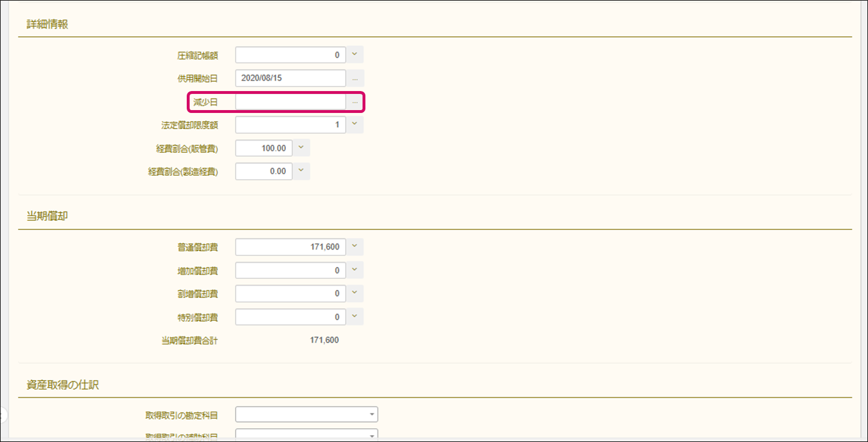Focus the 普通償却費 field showing 171,600
The image size is (868, 442).
coord(290,247)
